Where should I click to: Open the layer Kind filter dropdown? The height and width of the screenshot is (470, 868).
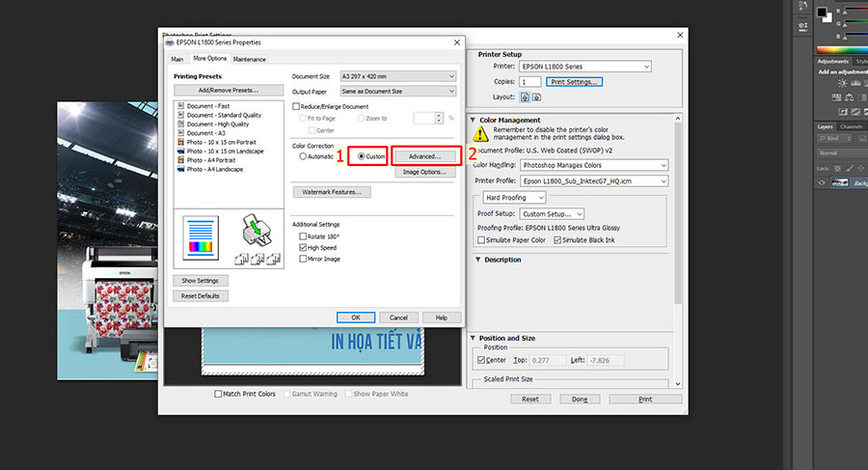836,138
